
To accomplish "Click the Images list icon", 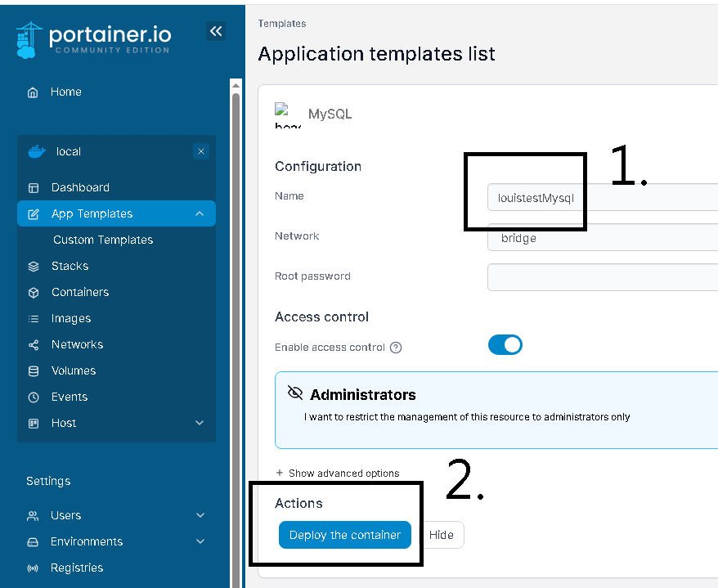I will [34, 318].
